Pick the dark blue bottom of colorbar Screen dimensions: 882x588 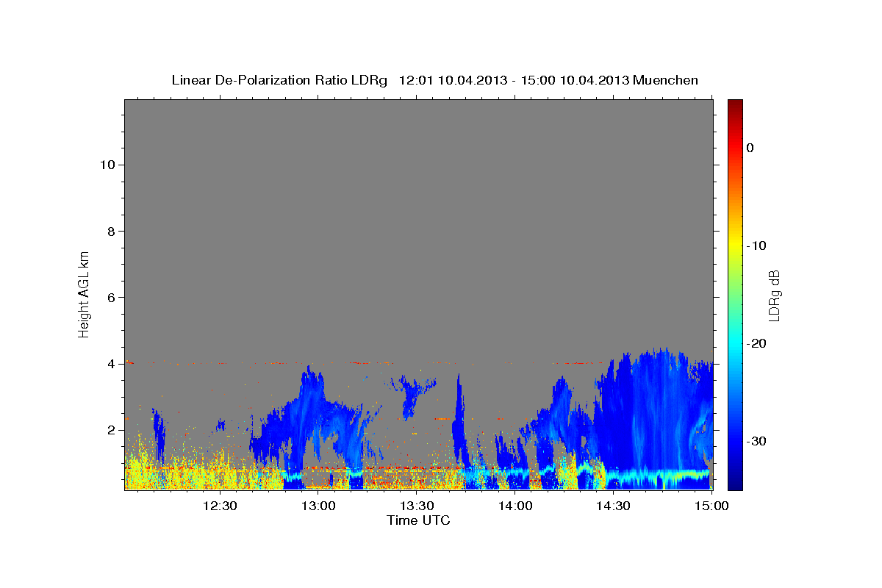[x=735, y=484]
